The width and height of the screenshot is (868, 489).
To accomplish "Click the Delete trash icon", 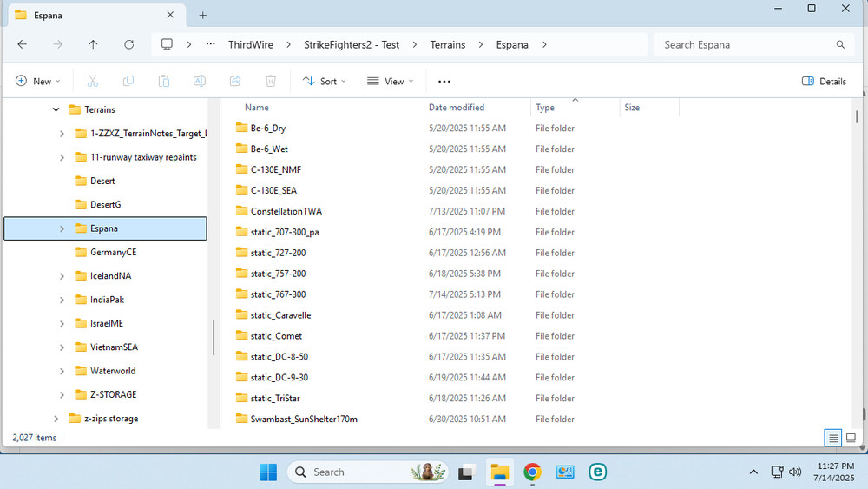I will [271, 82].
